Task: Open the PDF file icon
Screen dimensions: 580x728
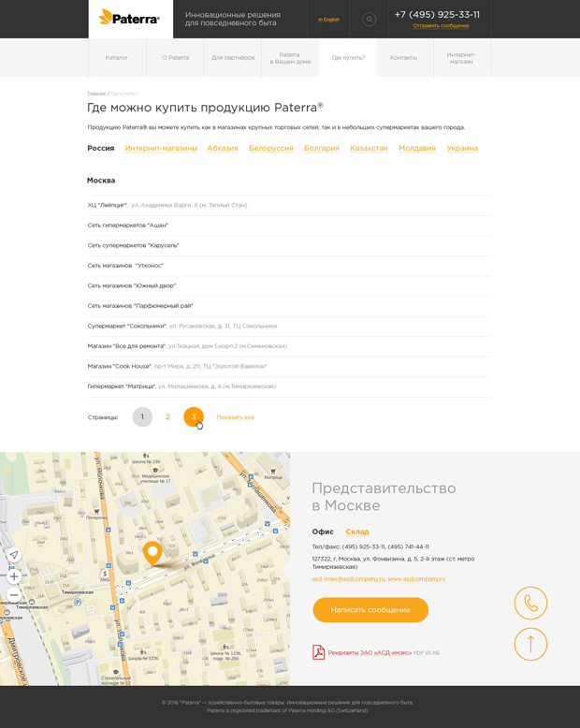Action: (x=318, y=652)
